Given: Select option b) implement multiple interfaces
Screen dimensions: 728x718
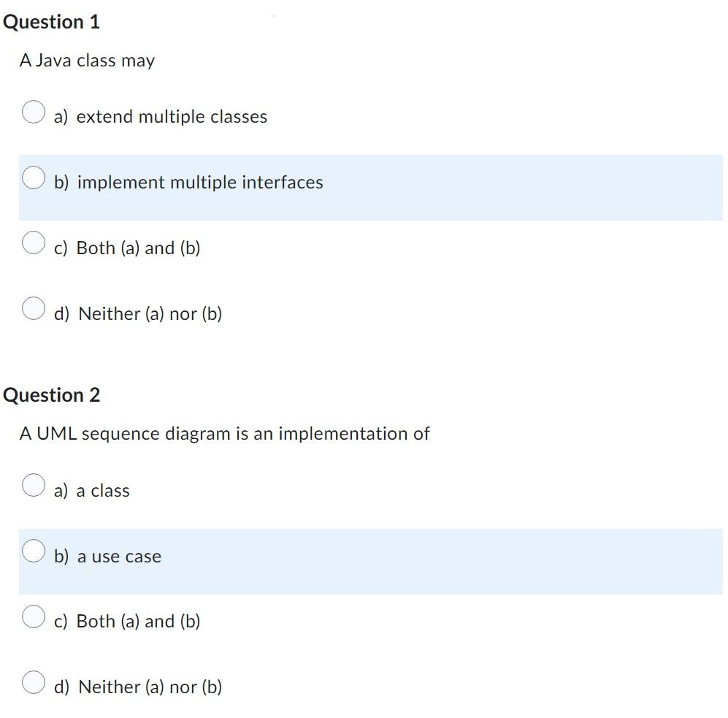Looking at the screenshot, I should point(33,177).
